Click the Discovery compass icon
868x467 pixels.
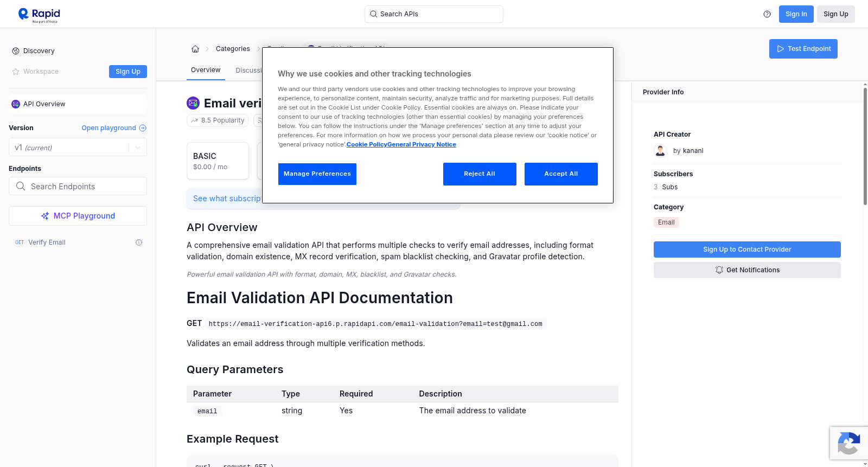[16, 51]
